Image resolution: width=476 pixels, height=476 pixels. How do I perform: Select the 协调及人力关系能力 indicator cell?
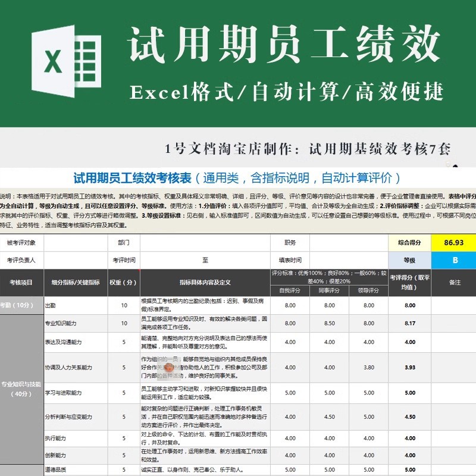coord(76,367)
